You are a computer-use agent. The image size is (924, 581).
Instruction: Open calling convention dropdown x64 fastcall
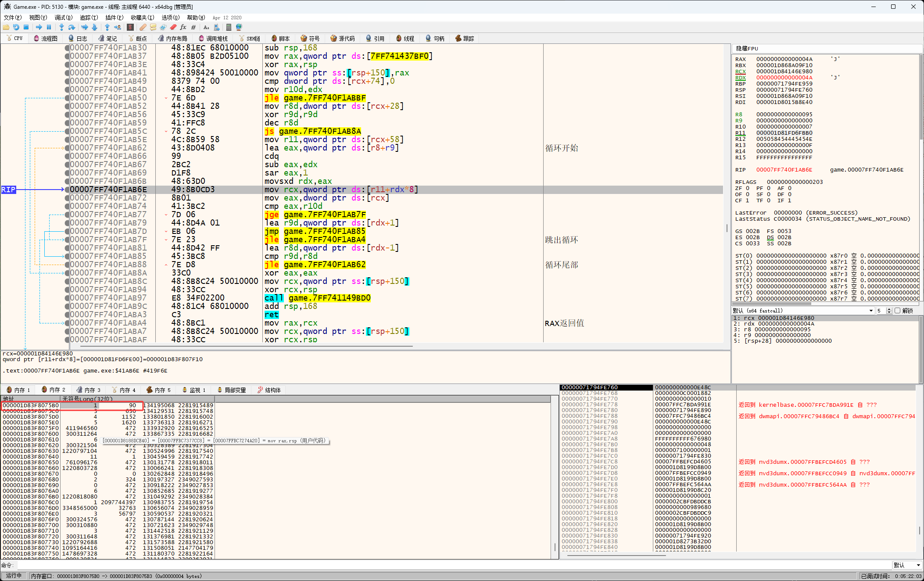tap(870, 311)
